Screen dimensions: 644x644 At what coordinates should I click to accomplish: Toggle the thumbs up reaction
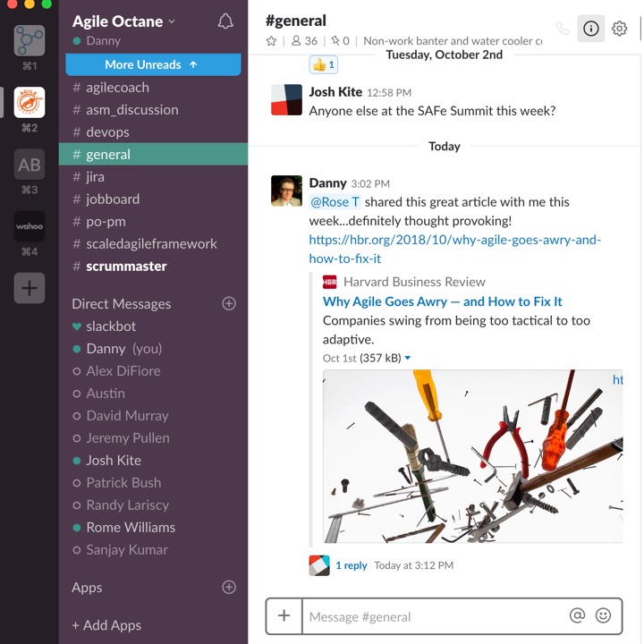pos(323,64)
